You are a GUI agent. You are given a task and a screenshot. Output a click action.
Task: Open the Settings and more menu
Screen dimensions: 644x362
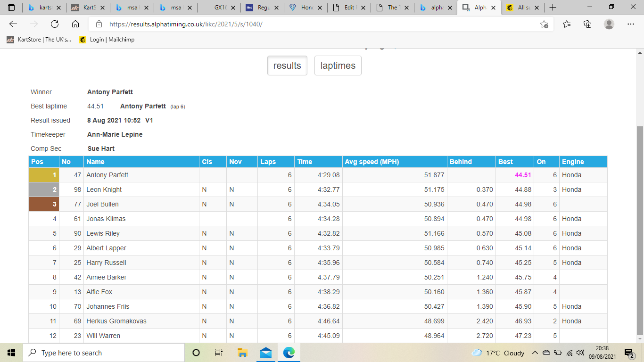(x=630, y=24)
